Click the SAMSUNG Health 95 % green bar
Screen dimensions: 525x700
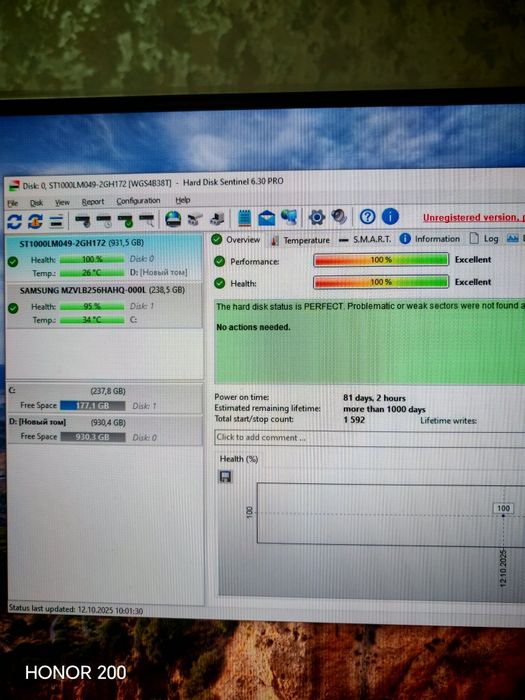[92, 307]
